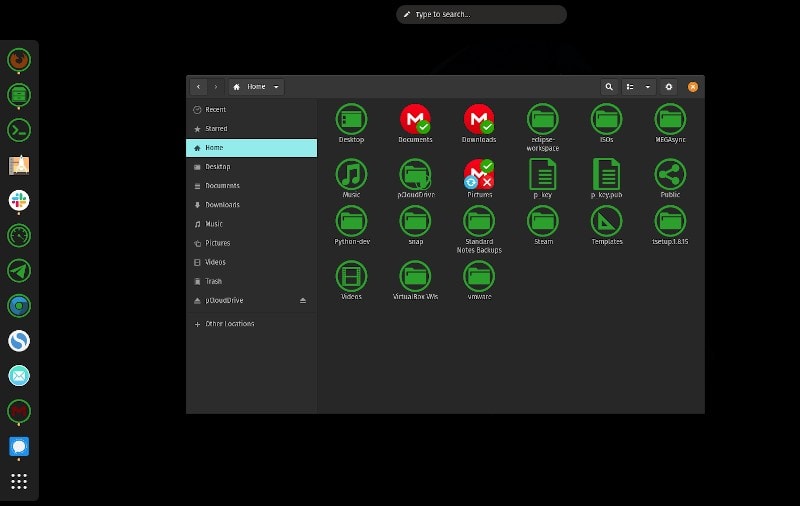
Task: Open Other Locations in the sidebar
Action: 252,324
